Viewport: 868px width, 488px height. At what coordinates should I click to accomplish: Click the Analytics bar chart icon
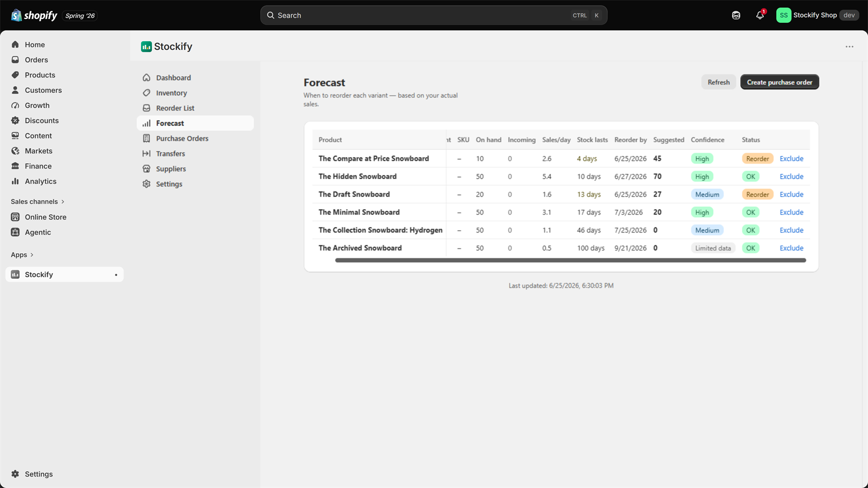tap(15, 181)
